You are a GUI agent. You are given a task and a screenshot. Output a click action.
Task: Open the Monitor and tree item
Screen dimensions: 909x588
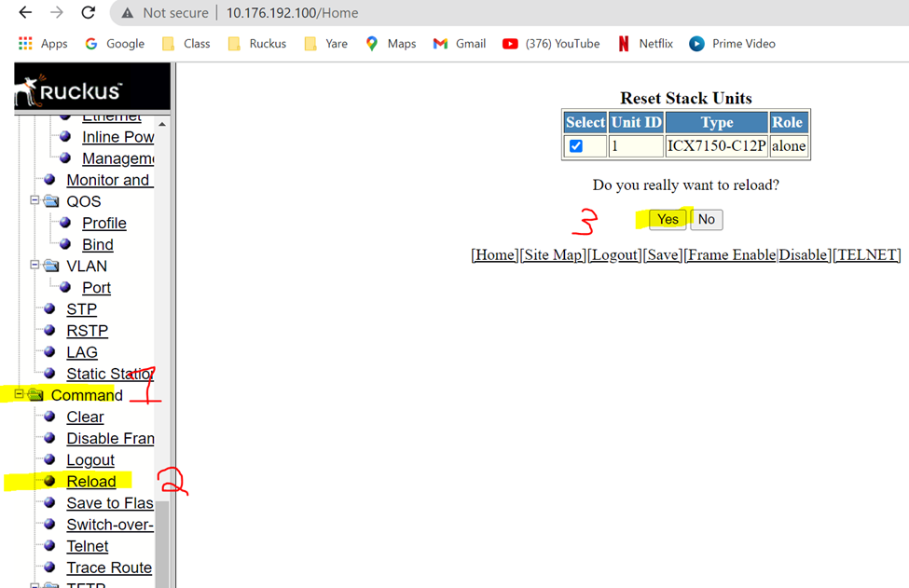(110, 180)
